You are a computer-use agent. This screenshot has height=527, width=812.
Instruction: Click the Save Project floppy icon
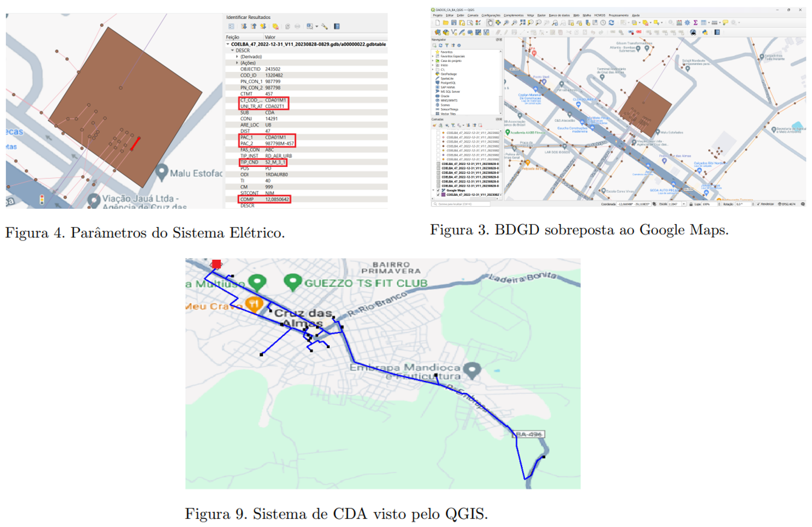click(x=454, y=23)
